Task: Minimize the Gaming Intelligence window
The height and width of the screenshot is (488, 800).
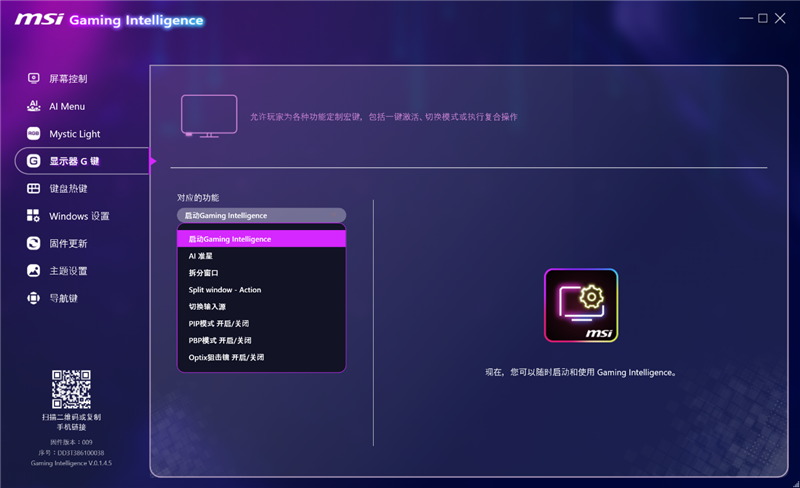Action: point(746,18)
